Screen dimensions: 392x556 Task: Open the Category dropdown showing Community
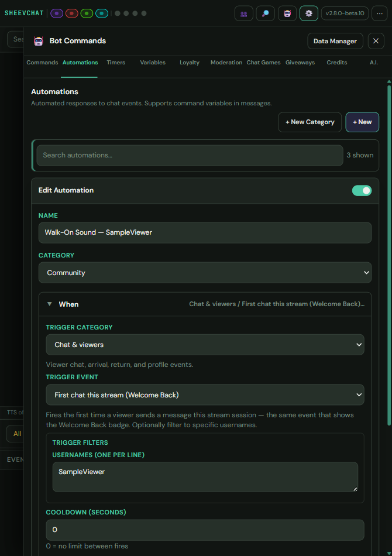click(205, 273)
